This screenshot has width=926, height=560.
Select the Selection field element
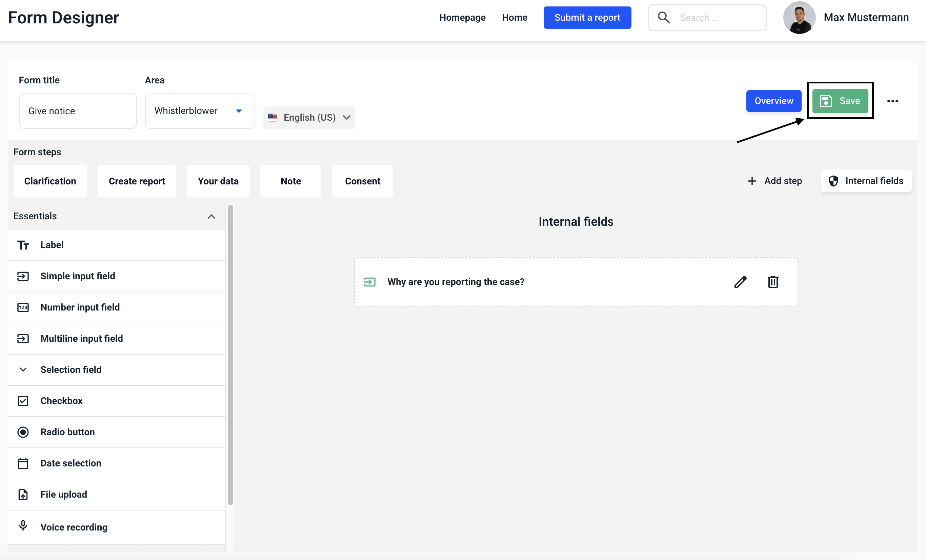click(71, 369)
